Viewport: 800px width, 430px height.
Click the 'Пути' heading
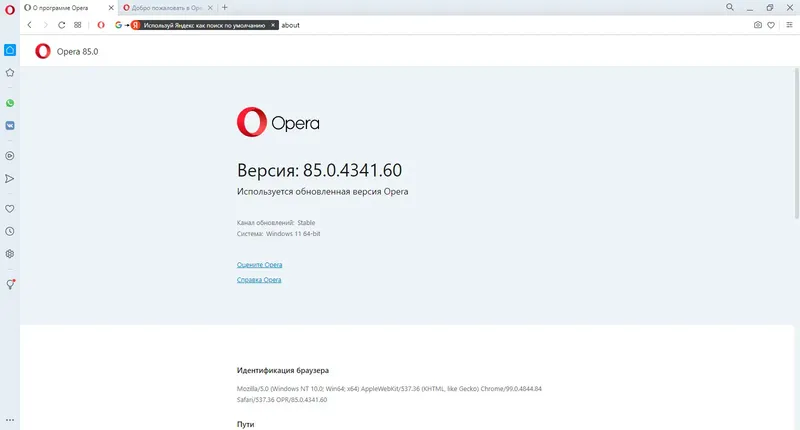click(245, 424)
